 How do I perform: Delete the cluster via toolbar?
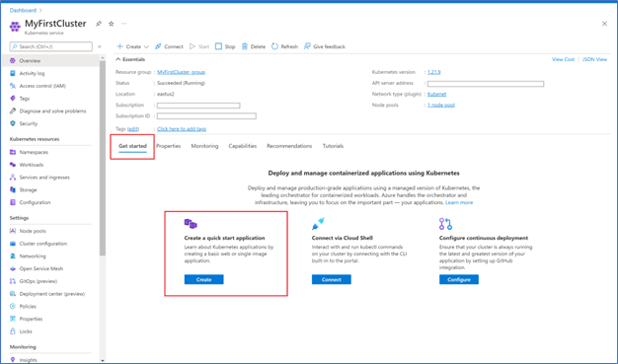coord(254,46)
